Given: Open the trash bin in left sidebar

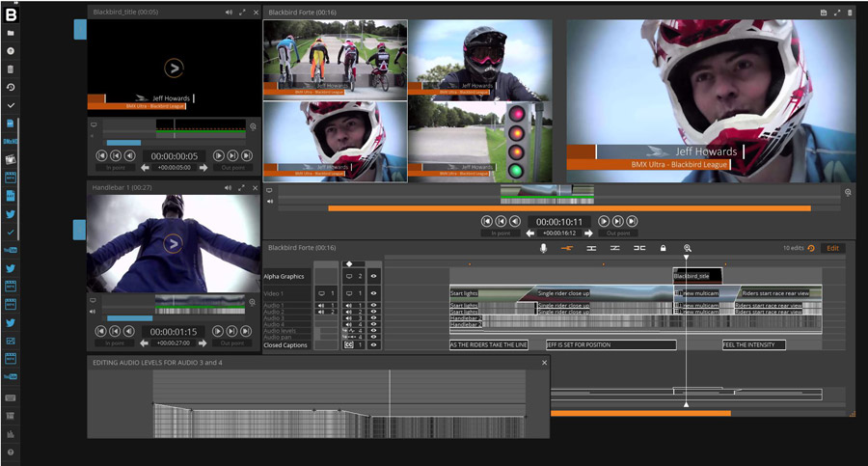Looking at the screenshot, I should coord(11,69).
